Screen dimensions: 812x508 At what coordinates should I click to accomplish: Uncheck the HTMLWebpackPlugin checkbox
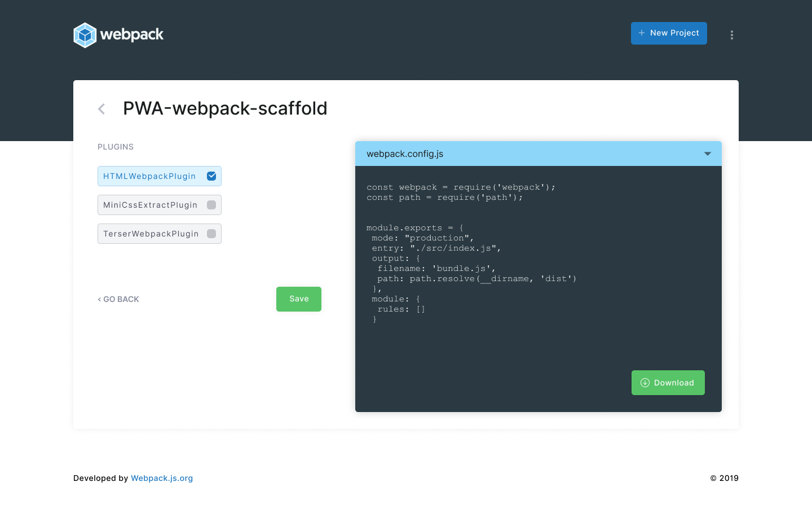211,176
